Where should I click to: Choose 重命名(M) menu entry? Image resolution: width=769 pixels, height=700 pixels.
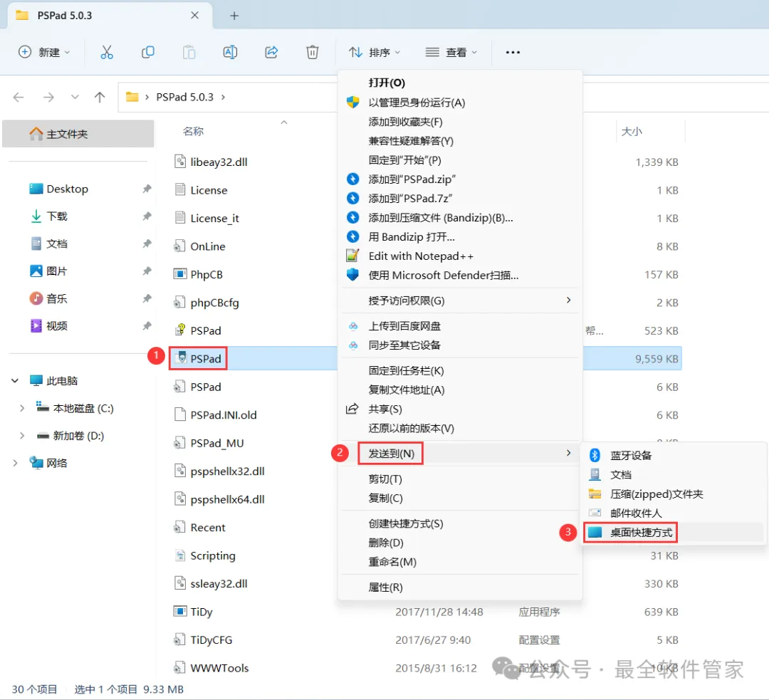click(x=460, y=562)
